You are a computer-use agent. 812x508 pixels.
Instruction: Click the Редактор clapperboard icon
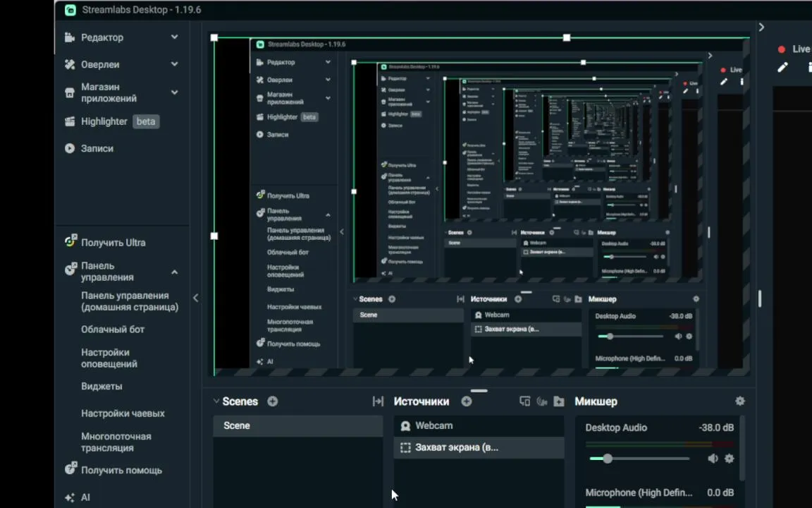pos(69,37)
